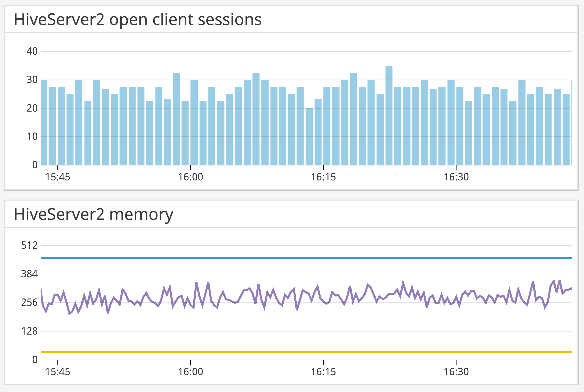Viewport: 584px width, 392px height.
Task: Click the 16:15 tick on the memory chart
Action: (x=323, y=372)
